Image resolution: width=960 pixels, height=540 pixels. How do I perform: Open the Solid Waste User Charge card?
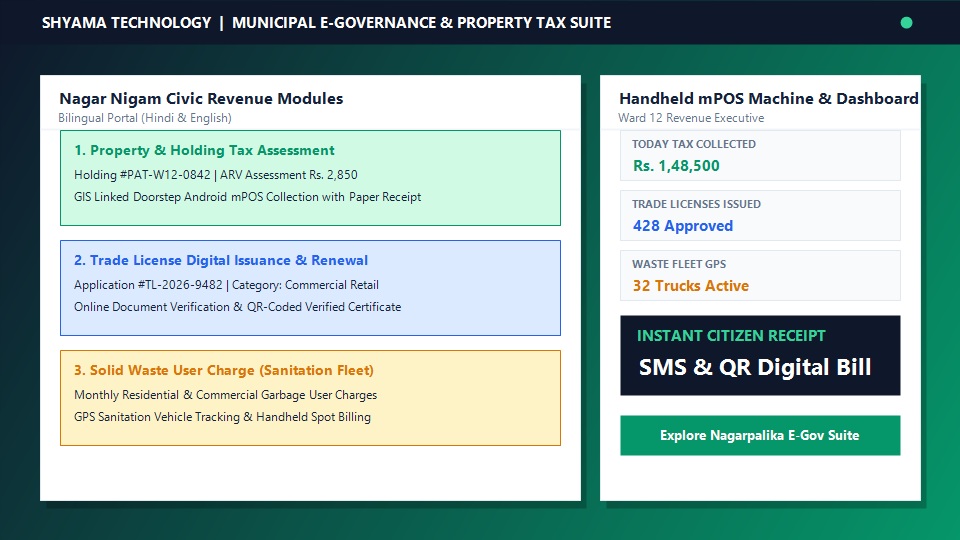click(x=310, y=398)
